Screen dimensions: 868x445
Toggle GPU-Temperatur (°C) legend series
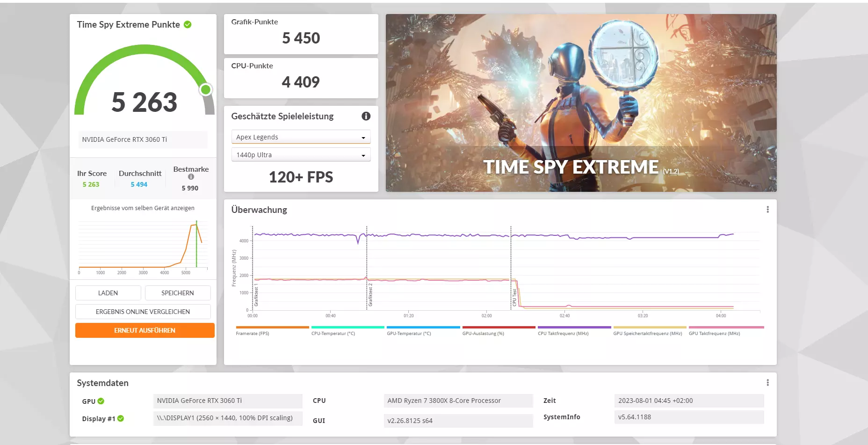(423, 331)
